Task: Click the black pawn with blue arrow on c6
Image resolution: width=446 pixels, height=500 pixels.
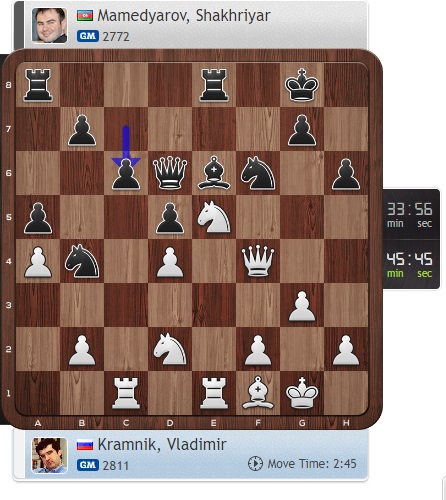Action: click(126, 174)
